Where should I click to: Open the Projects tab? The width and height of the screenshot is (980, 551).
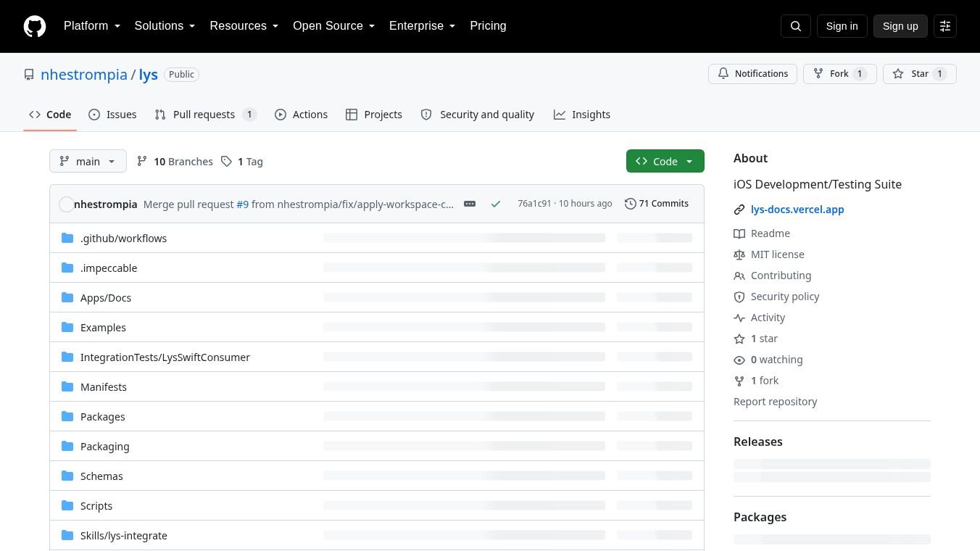click(374, 115)
